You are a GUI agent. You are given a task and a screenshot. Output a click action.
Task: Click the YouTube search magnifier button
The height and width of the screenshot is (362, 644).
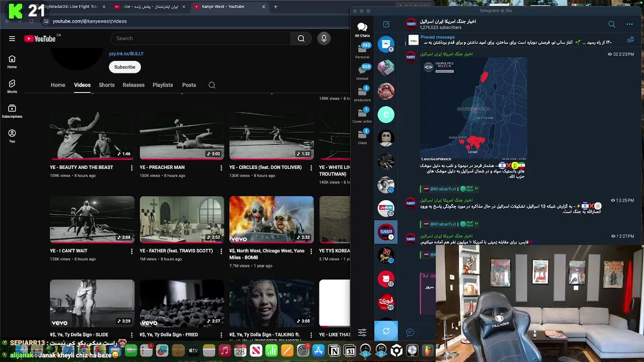(x=301, y=39)
